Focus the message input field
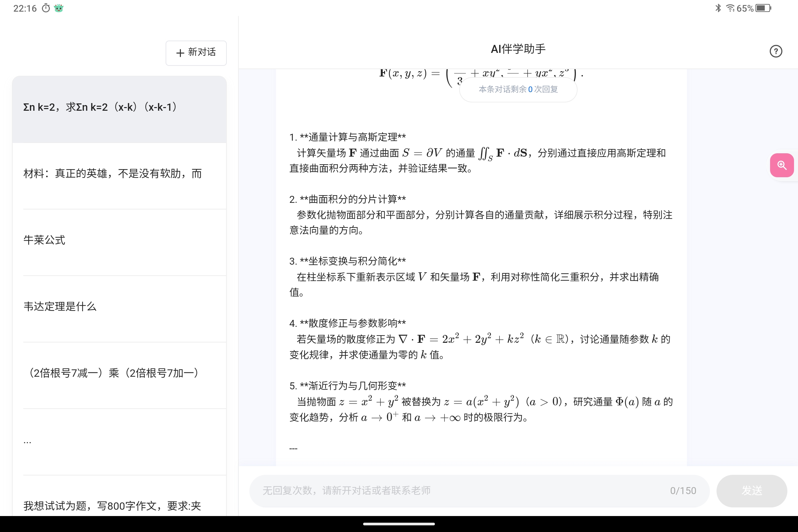The height and width of the screenshot is (532, 798). click(x=479, y=491)
